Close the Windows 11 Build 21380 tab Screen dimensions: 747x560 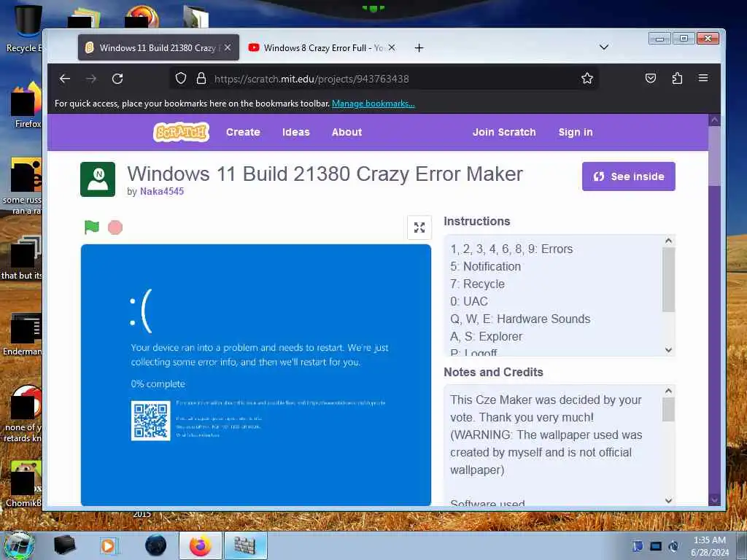[228, 47]
